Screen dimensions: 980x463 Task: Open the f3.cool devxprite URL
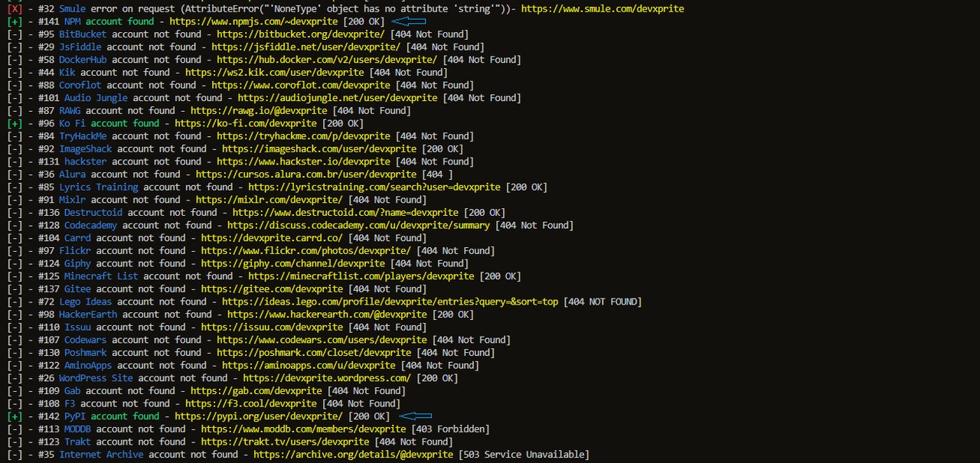tap(251, 404)
